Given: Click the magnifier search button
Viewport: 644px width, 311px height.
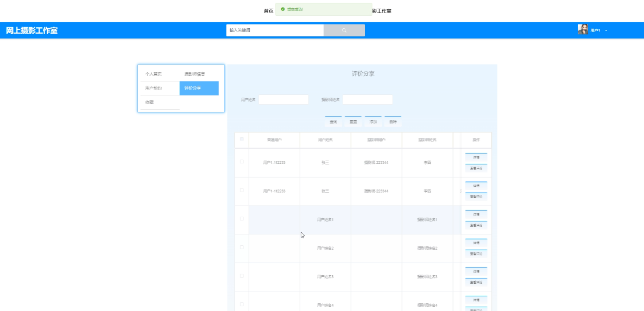Looking at the screenshot, I should click(344, 30).
